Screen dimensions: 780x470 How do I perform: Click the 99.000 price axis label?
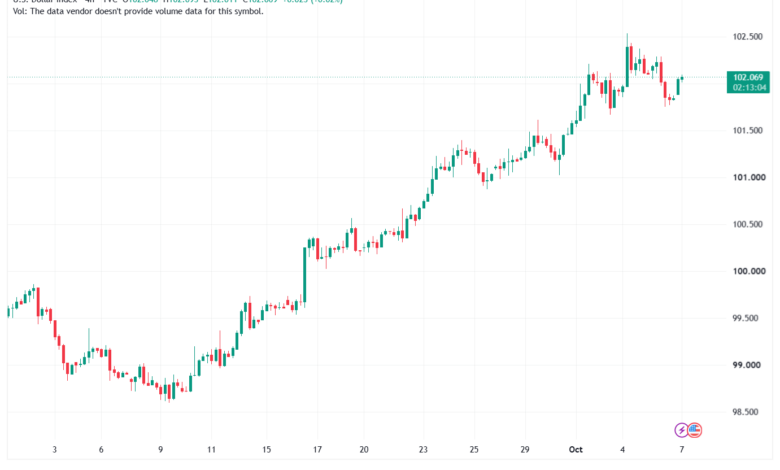(x=746, y=365)
